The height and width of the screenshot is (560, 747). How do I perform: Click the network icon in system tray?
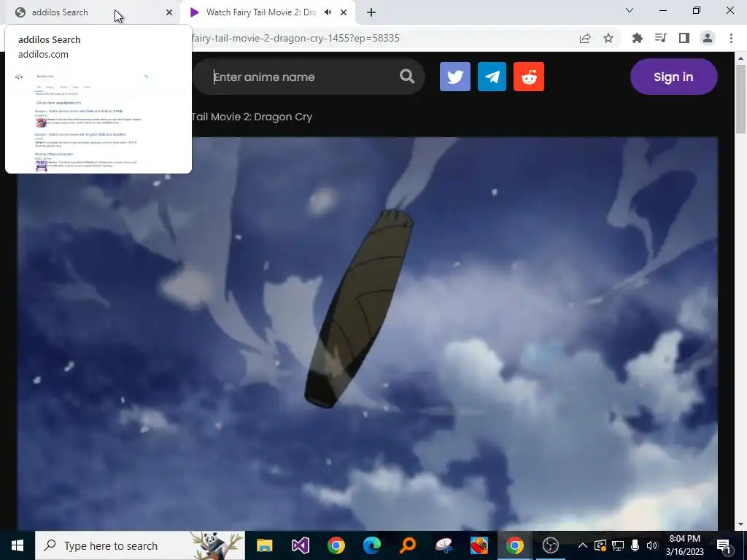tap(618, 545)
